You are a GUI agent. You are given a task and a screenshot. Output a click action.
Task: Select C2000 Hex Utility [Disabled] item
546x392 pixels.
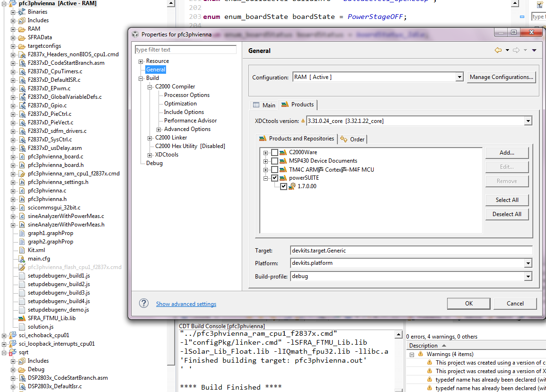point(190,146)
